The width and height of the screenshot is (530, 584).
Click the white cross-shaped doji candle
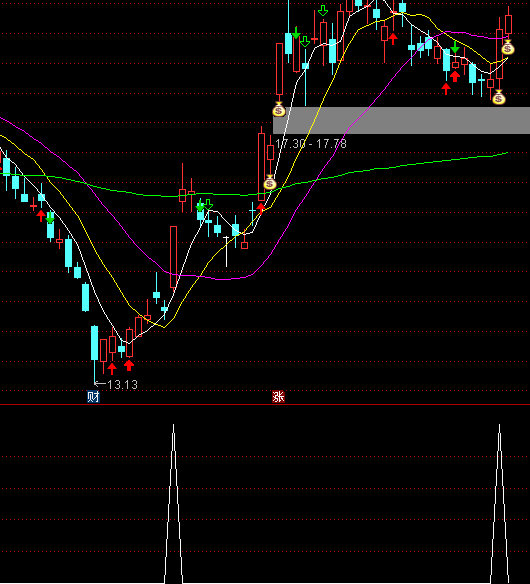[x=226, y=251]
